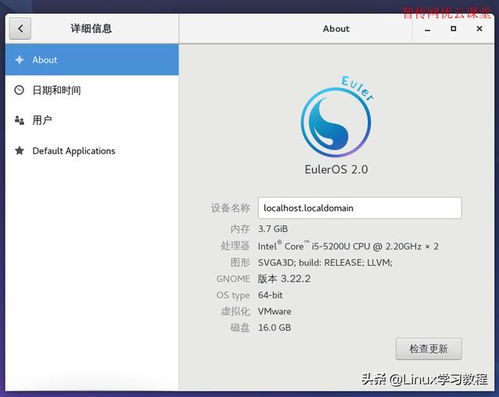
Task: Edit the device name field localhost.localdomain
Action: (x=360, y=208)
